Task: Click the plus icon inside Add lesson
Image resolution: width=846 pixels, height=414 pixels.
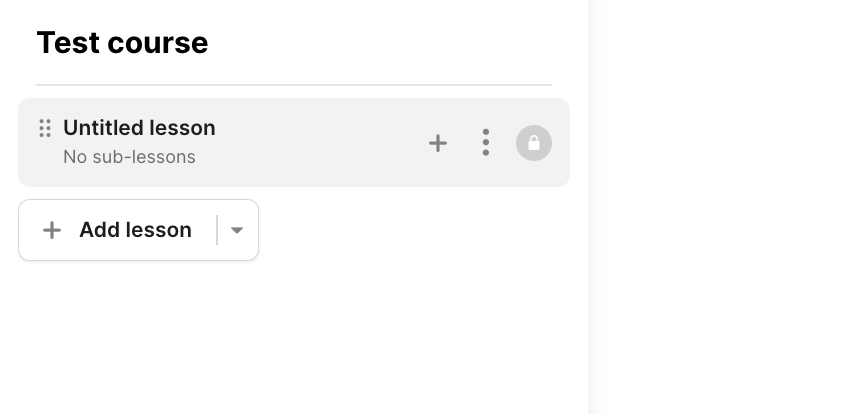Action: (x=52, y=230)
